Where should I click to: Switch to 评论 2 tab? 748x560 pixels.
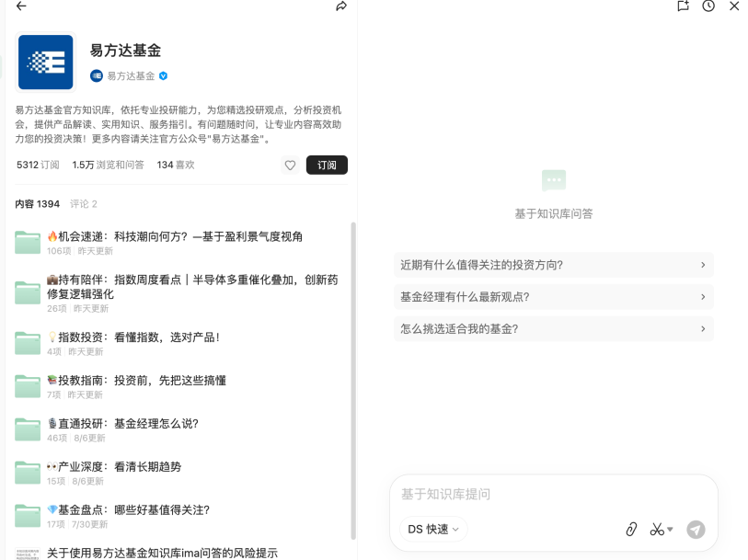tap(84, 204)
